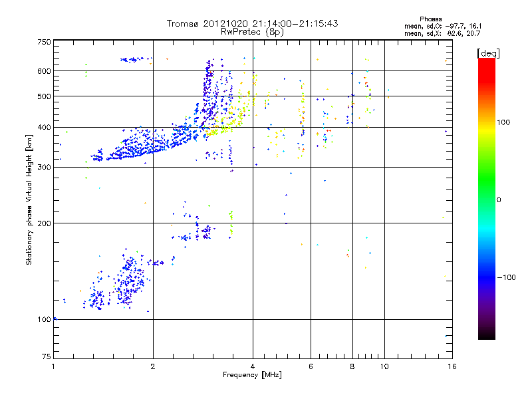
Task: Click y-axis tick value '600'
Action: (44, 71)
